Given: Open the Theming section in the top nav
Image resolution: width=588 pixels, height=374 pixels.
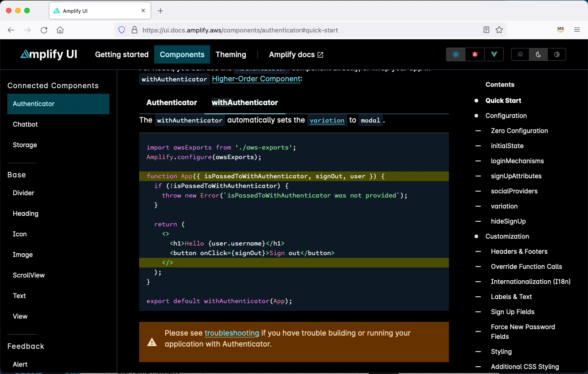Looking at the screenshot, I should point(231,54).
